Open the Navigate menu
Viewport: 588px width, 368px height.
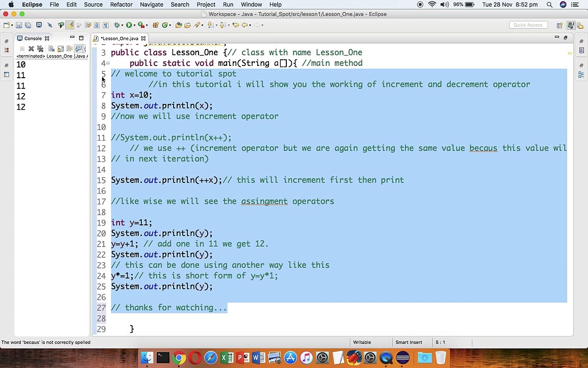tap(152, 5)
